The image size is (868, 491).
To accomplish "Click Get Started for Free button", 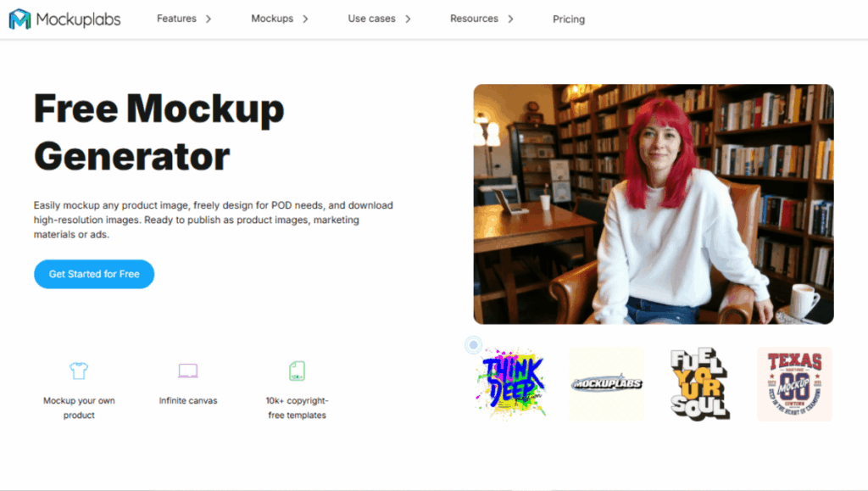I will (94, 274).
